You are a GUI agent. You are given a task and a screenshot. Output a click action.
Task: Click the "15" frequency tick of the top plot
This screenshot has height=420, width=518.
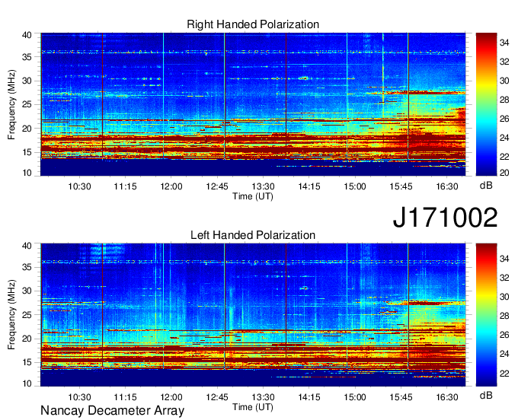[x=27, y=152]
